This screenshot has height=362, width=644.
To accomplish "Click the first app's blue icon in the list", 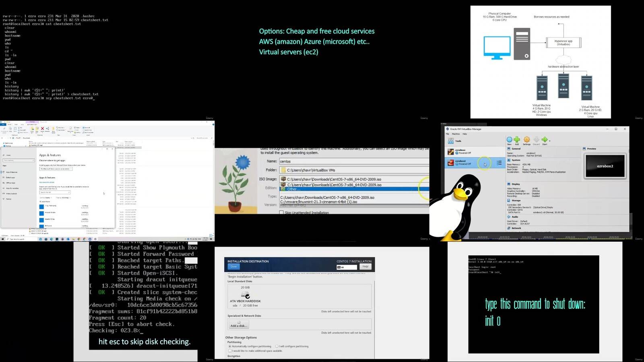I will [x=41, y=207].
